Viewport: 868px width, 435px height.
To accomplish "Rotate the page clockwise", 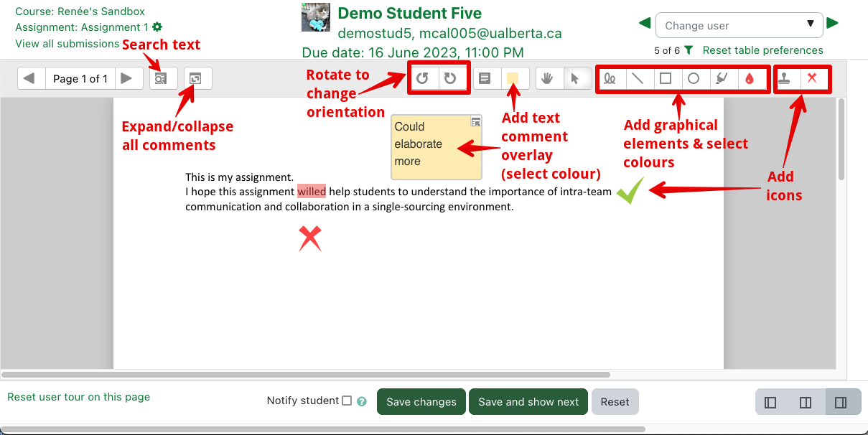I will click(x=450, y=78).
